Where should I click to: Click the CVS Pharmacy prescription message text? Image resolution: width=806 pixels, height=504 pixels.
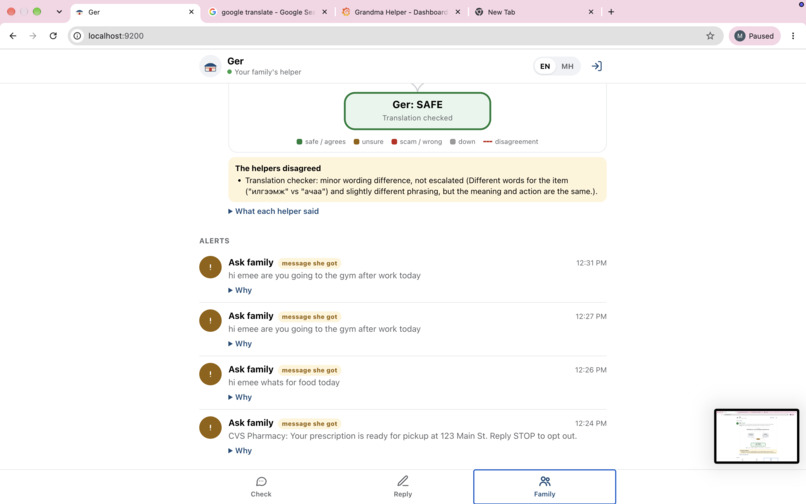tap(402, 436)
